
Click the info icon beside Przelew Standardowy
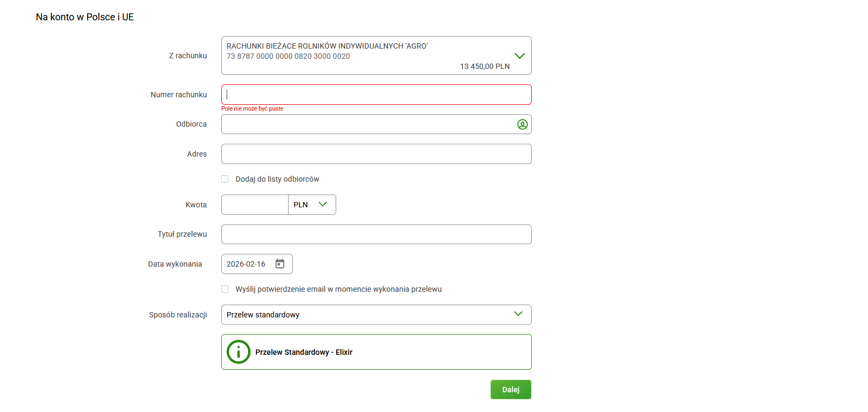pos(238,352)
